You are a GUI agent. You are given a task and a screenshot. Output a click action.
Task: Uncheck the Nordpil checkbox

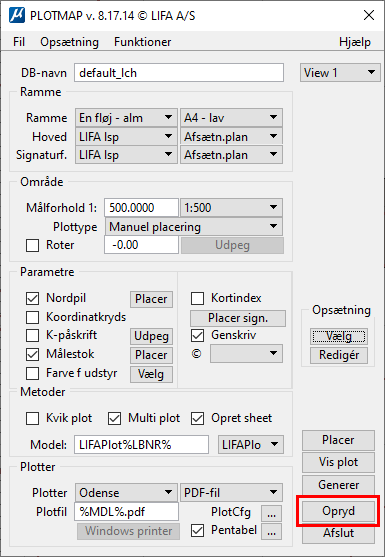(x=33, y=299)
